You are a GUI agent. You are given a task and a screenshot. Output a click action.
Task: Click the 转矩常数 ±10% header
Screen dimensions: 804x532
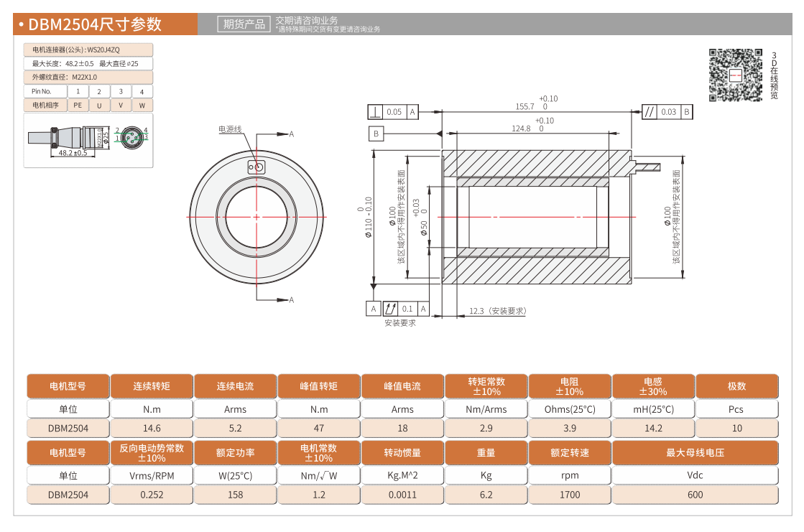pos(486,386)
